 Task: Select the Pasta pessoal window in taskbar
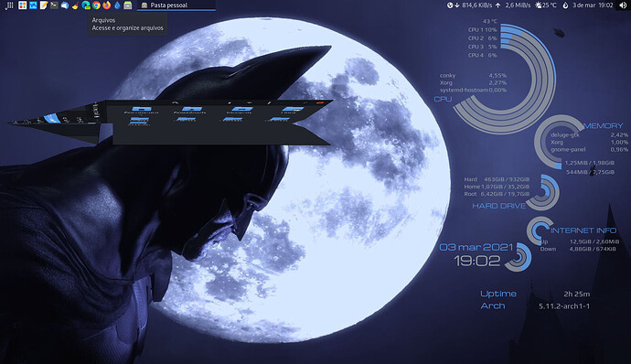(x=176, y=5)
